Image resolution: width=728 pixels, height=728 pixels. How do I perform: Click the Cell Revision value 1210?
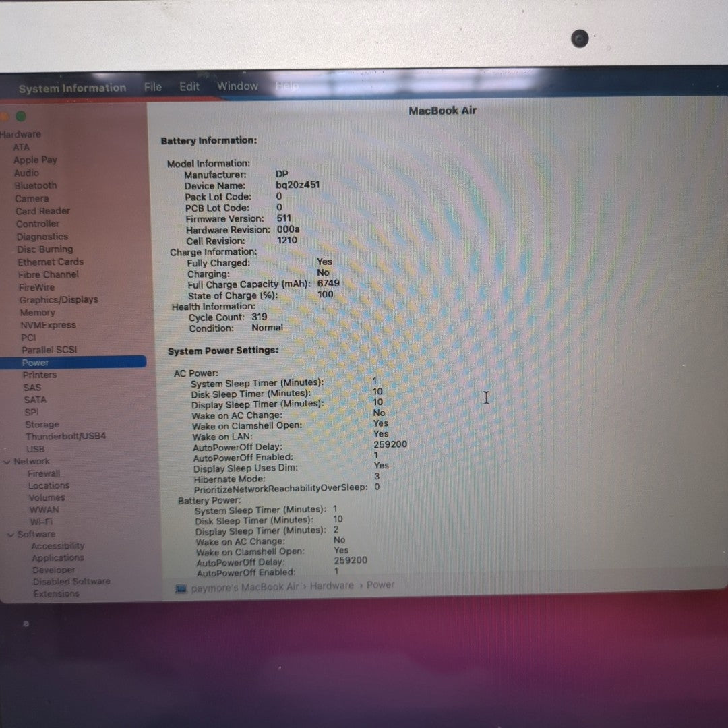point(287,240)
